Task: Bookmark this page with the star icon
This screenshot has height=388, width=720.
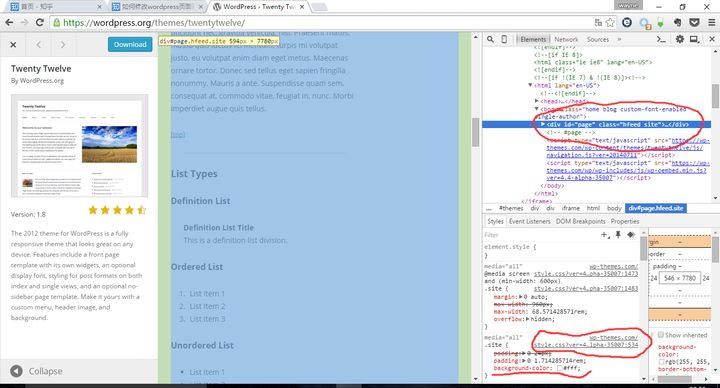Action: point(610,22)
